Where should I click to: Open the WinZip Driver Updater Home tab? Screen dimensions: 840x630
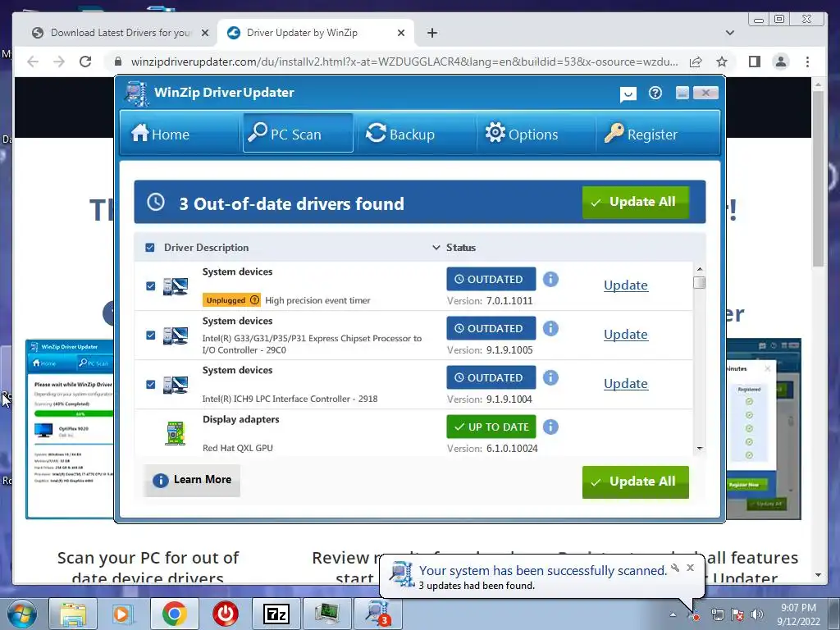160,134
